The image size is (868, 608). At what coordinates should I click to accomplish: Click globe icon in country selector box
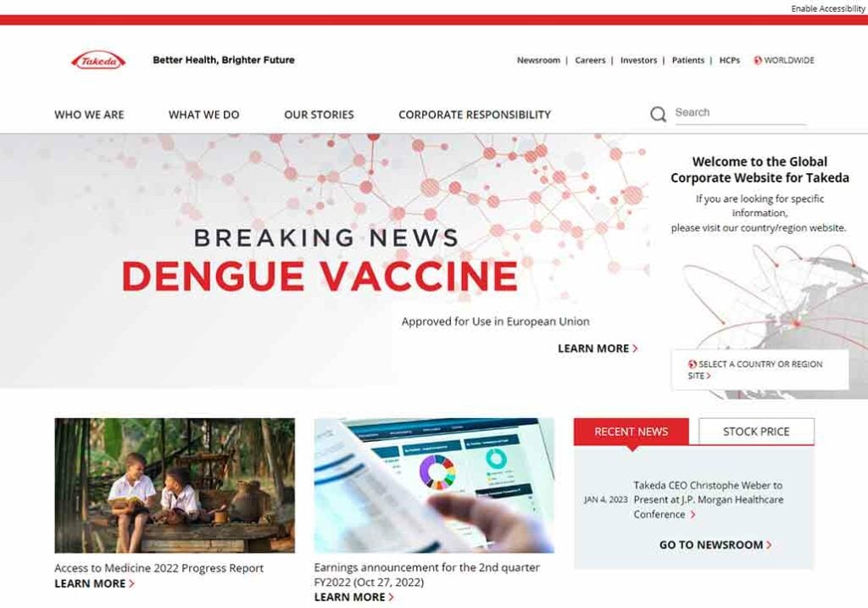pyautogui.click(x=692, y=364)
